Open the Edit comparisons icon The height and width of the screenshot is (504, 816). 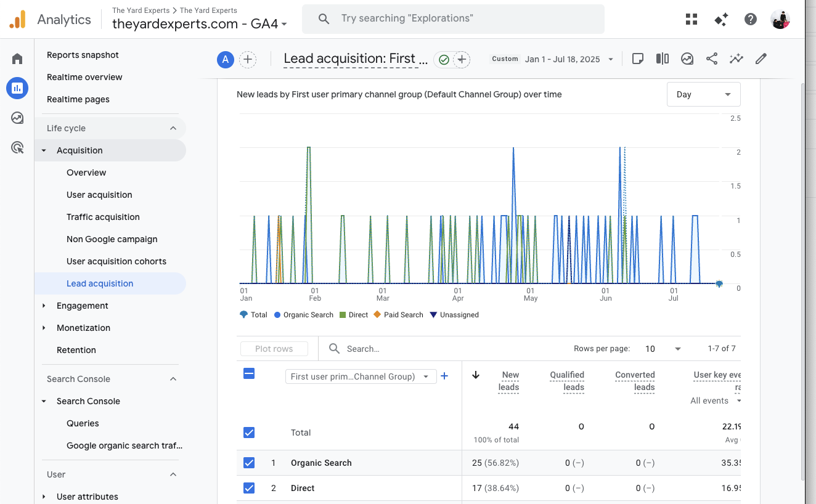click(x=663, y=59)
